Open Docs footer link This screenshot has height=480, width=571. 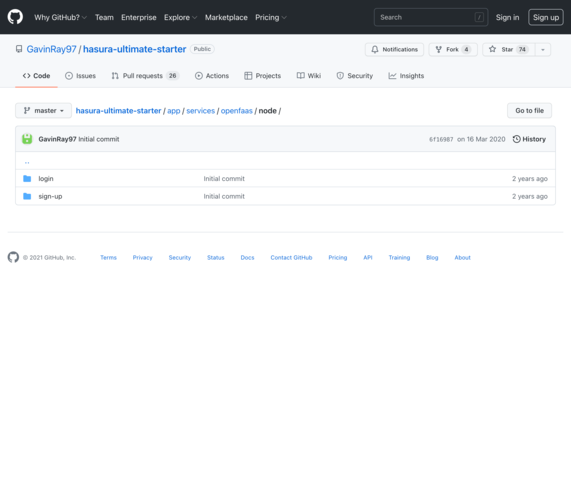[247, 257]
